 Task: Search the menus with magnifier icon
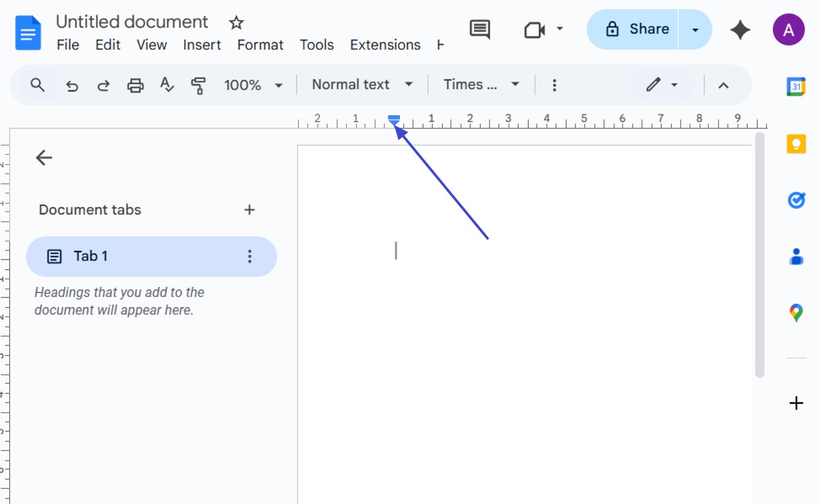tap(38, 85)
